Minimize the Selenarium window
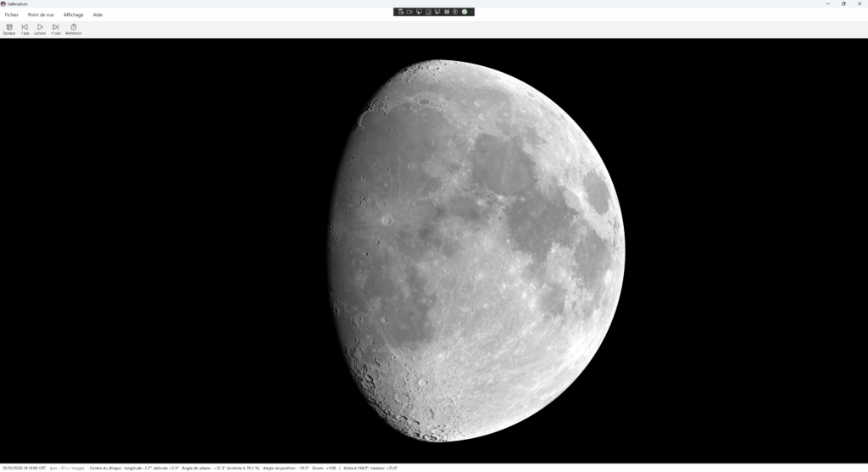This screenshot has width=868, height=472. tap(828, 4)
